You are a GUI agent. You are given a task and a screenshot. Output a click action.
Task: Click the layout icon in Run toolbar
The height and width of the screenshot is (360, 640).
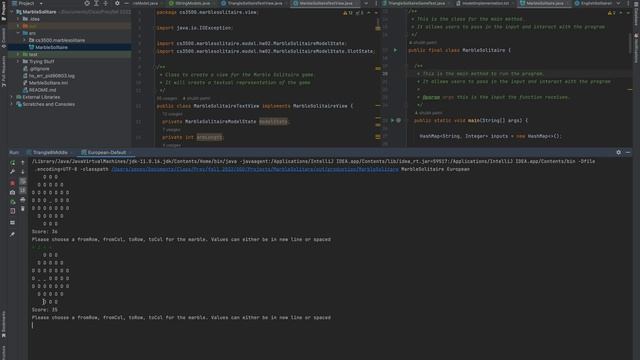13,223
